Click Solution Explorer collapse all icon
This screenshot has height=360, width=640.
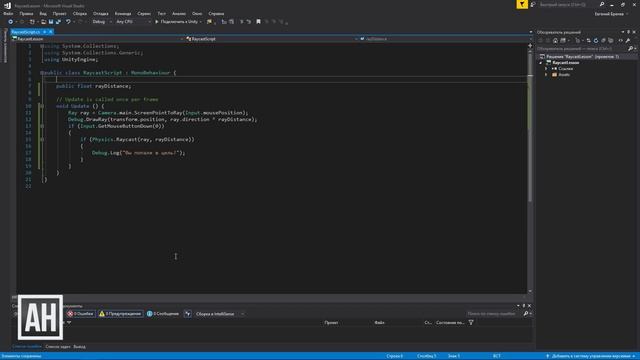[x=603, y=40]
